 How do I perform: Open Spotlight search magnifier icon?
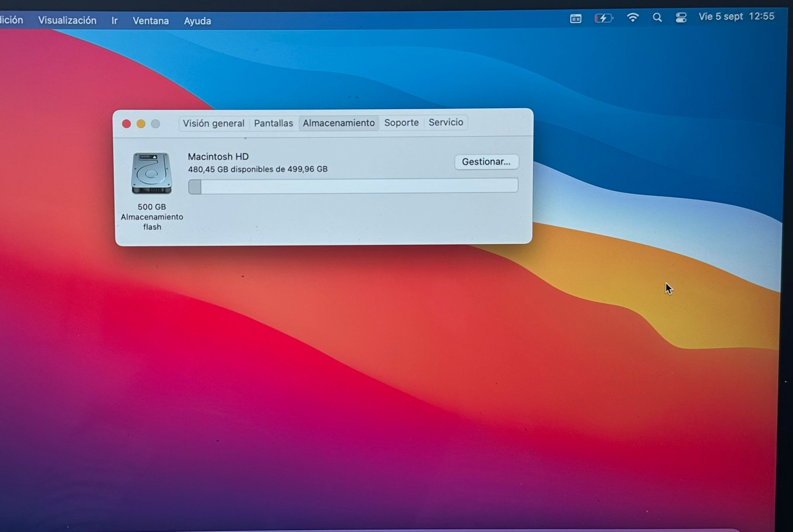coord(657,17)
